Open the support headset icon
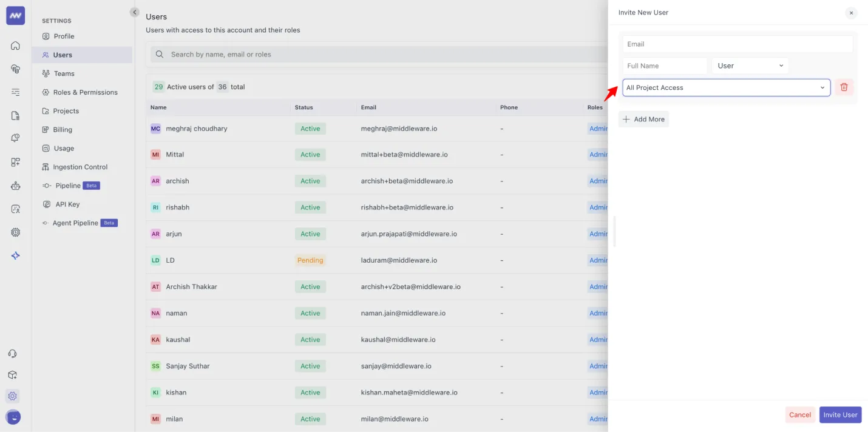 point(13,354)
